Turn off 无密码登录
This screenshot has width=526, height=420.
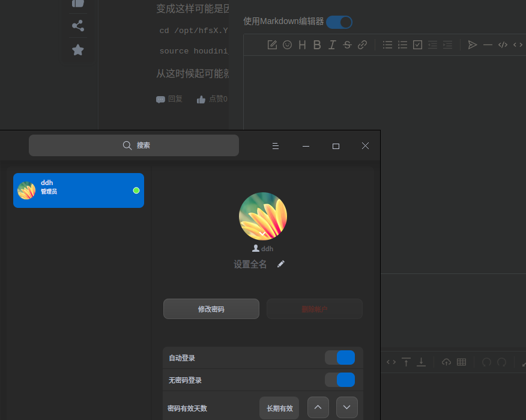pos(340,380)
